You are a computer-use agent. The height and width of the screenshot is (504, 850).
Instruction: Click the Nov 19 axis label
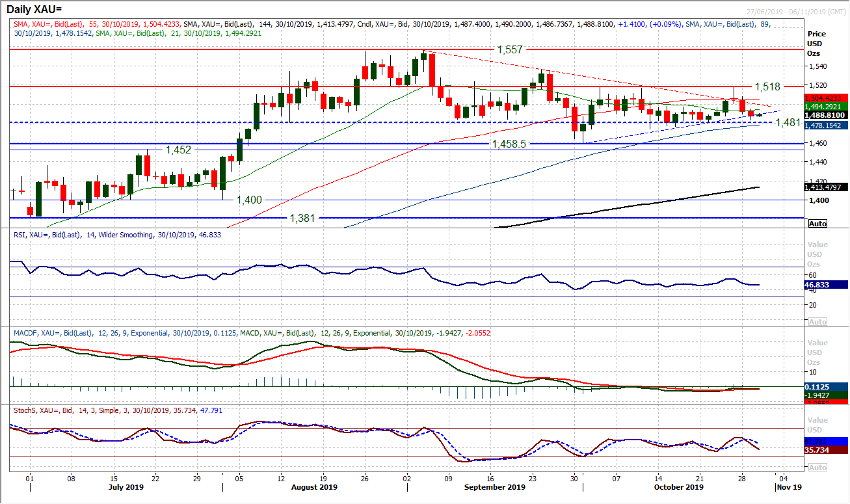(x=790, y=486)
